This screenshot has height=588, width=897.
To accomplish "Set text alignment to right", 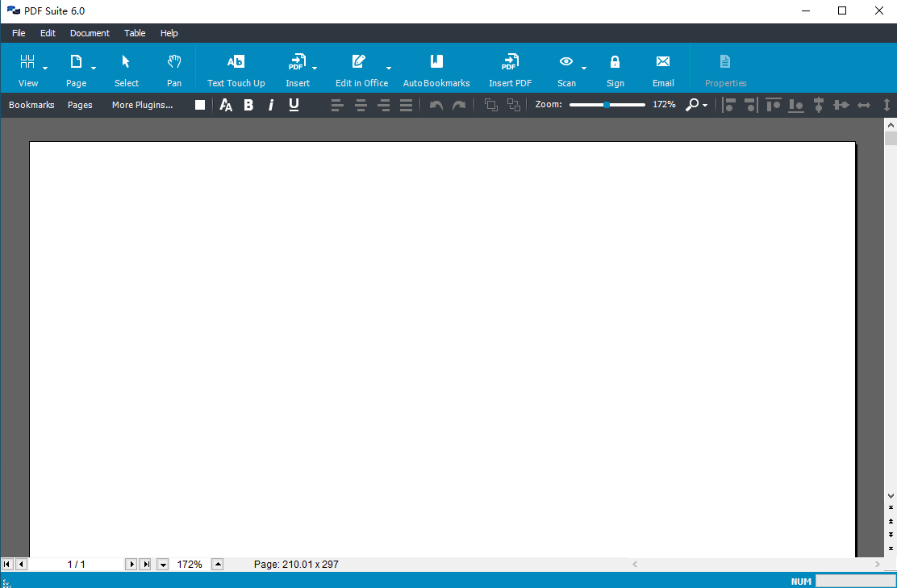I will pyautogui.click(x=383, y=105).
